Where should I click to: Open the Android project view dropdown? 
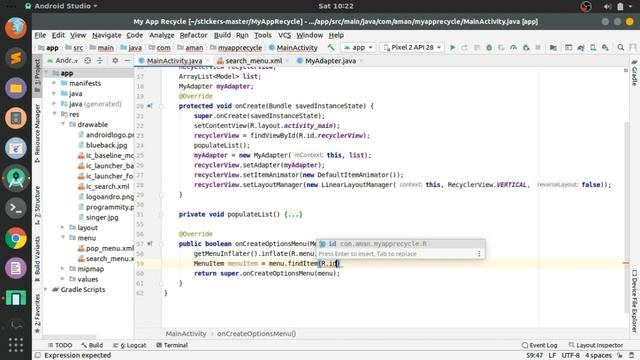[62, 60]
